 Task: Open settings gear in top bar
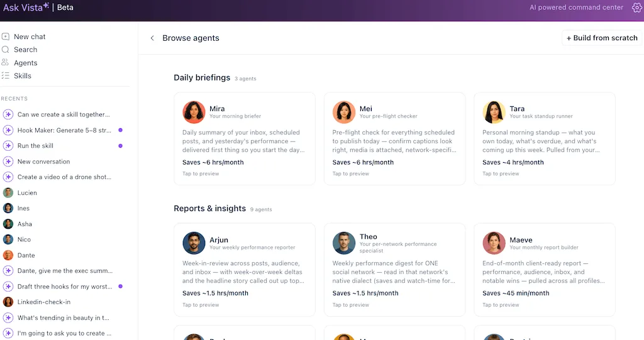[x=636, y=8]
